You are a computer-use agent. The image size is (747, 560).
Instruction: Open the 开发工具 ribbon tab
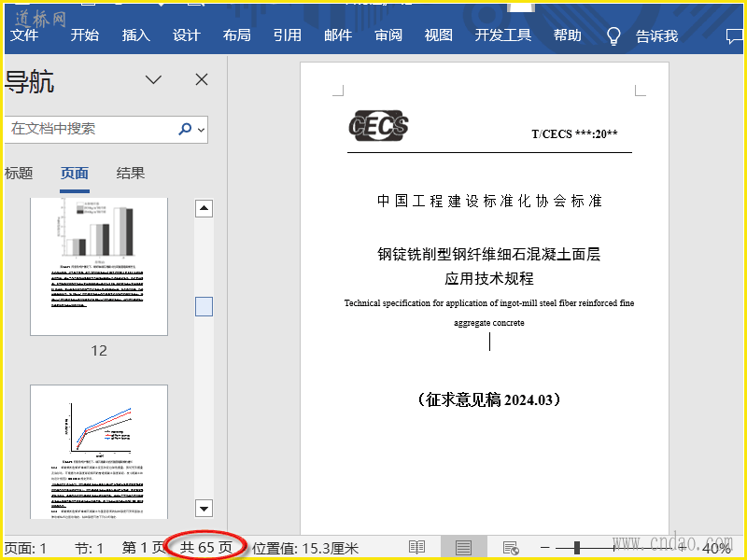click(503, 35)
